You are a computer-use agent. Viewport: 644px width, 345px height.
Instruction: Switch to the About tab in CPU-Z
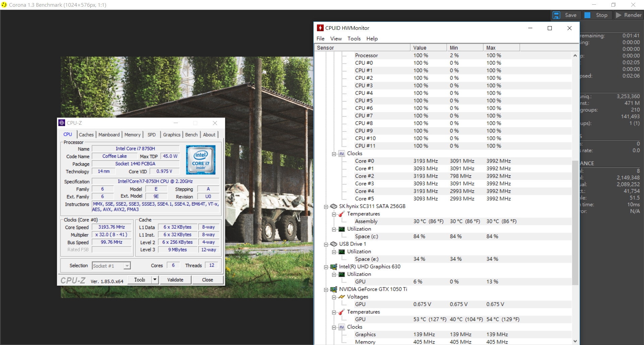click(x=209, y=135)
